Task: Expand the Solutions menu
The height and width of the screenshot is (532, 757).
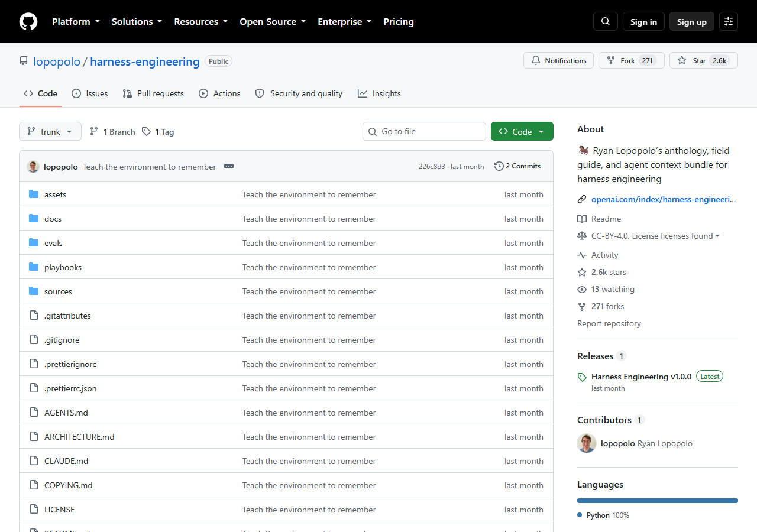Action: (x=137, y=21)
